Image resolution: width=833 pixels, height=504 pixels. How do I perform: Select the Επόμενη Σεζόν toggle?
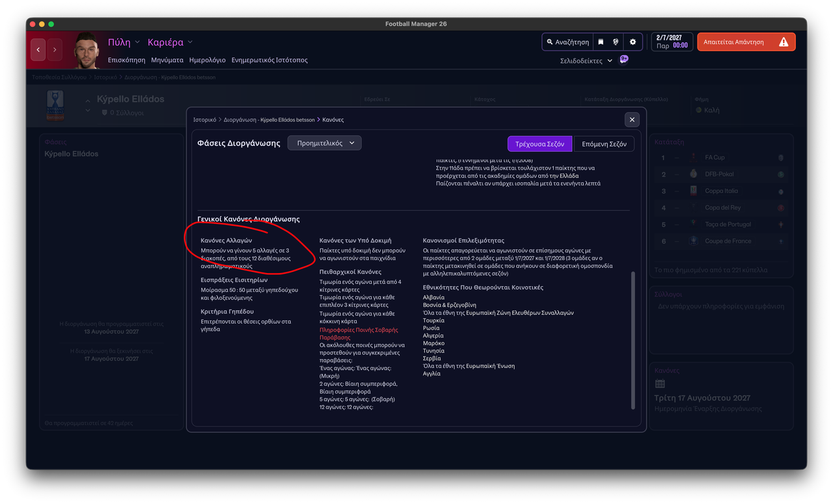pos(604,144)
